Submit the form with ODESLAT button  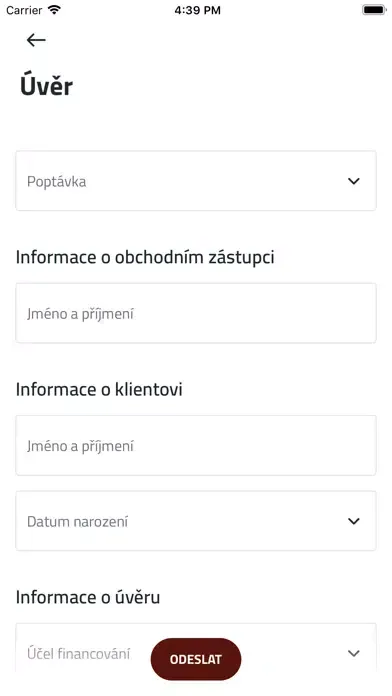click(196, 659)
